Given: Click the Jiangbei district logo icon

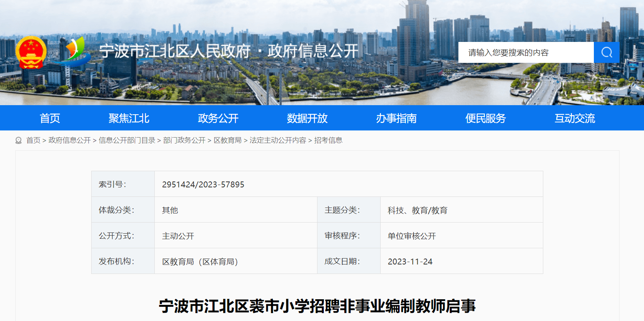Looking at the screenshot, I should pos(75,51).
